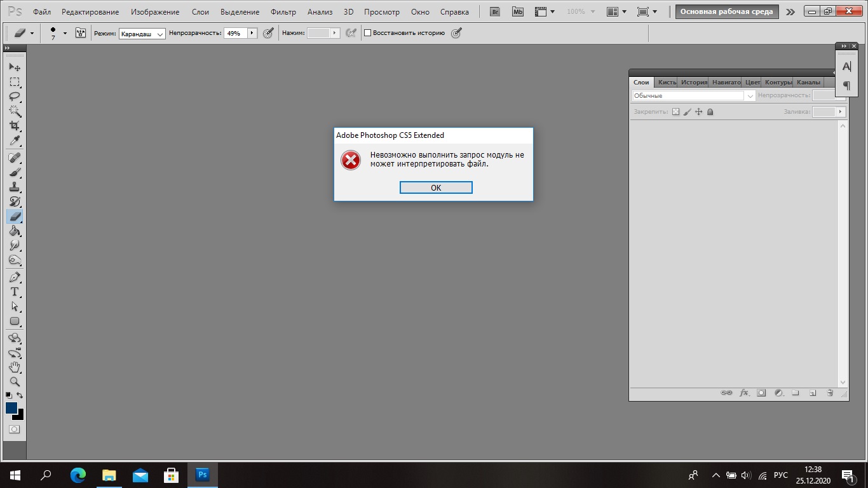
Task: Click 'Основная рабочая среда' workspace button
Action: (x=727, y=11)
